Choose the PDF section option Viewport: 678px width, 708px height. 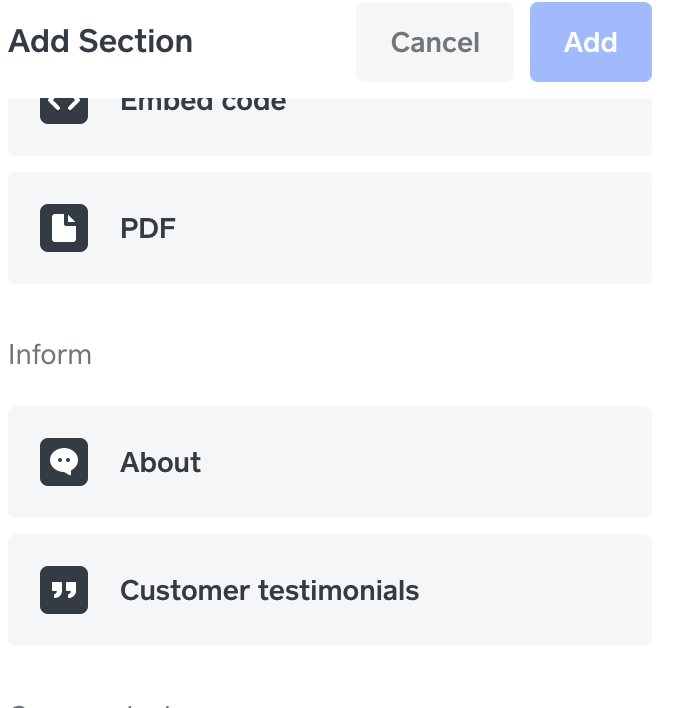(148, 228)
